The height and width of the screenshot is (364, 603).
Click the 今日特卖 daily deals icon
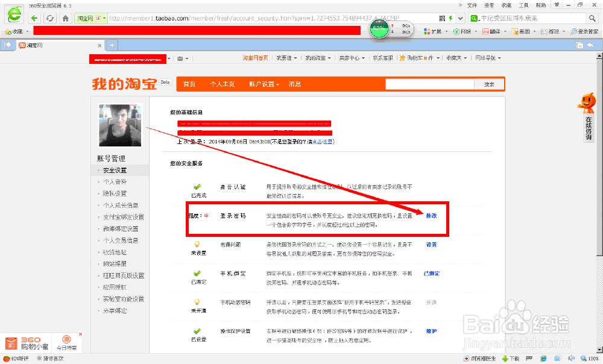[x=66, y=342]
